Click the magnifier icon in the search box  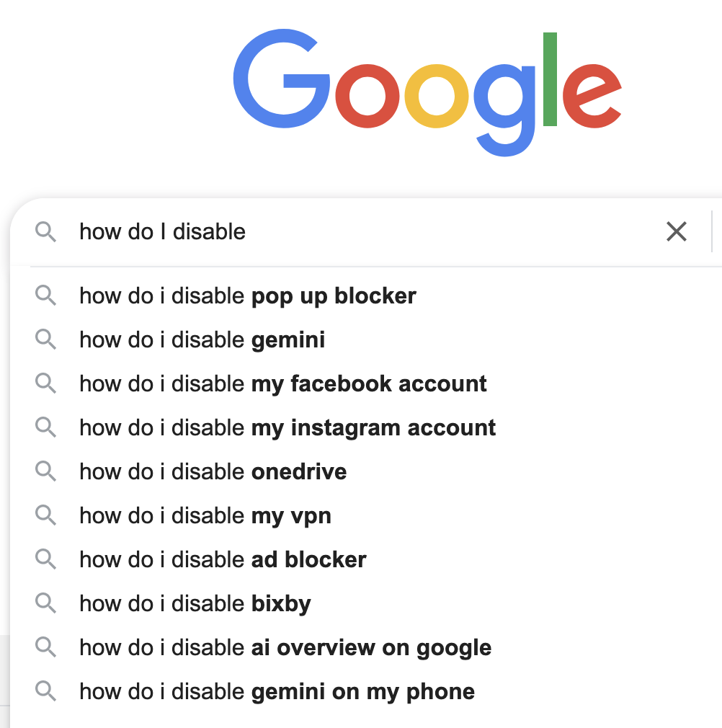(x=45, y=231)
